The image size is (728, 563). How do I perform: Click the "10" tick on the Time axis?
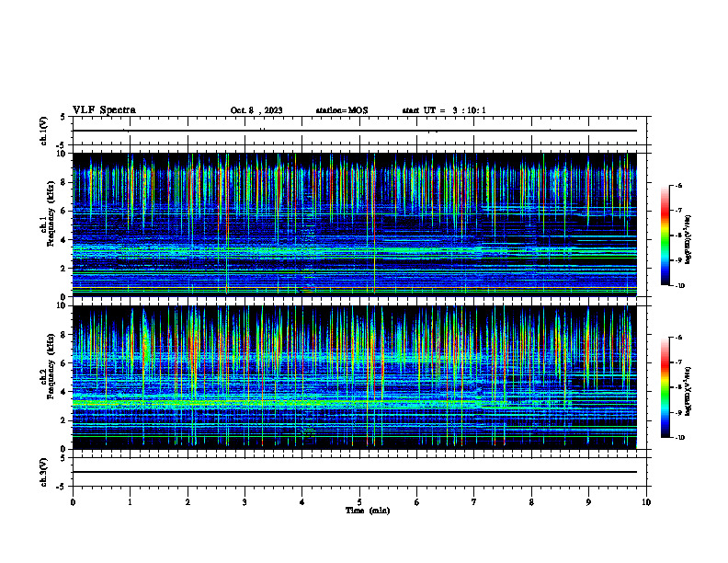coord(646,502)
